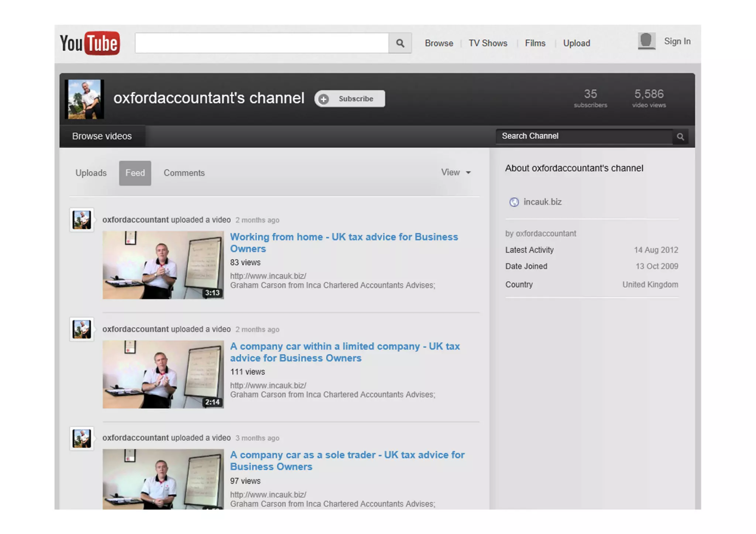Viewport: 756px width, 534px height.
Task: Click the plus icon on the Subscribe button
Action: point(324,99)
